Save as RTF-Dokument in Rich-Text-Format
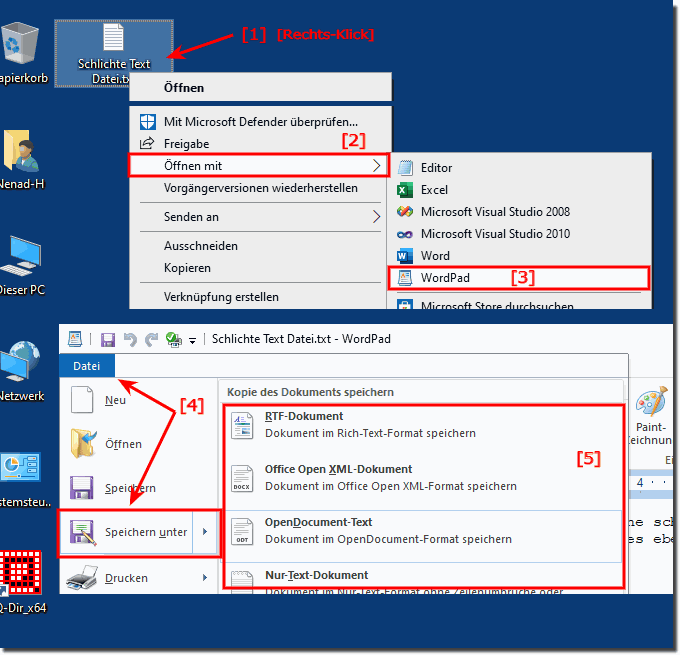 pos(423,425)
